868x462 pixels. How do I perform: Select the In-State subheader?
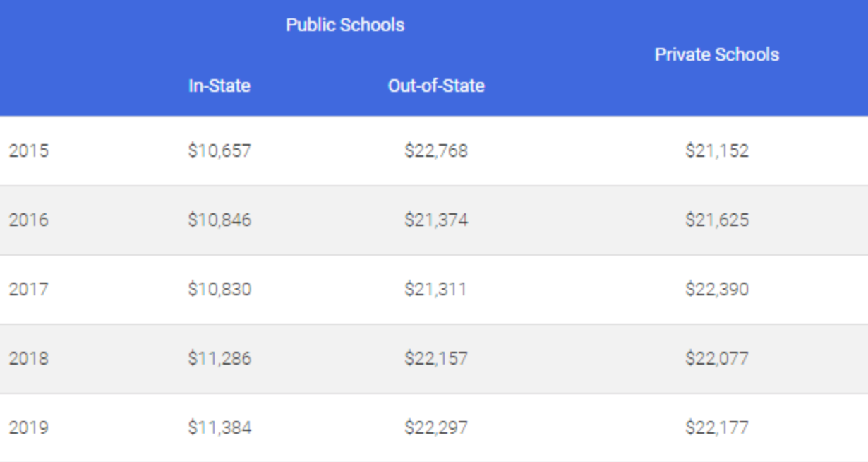tap(219, 86)
